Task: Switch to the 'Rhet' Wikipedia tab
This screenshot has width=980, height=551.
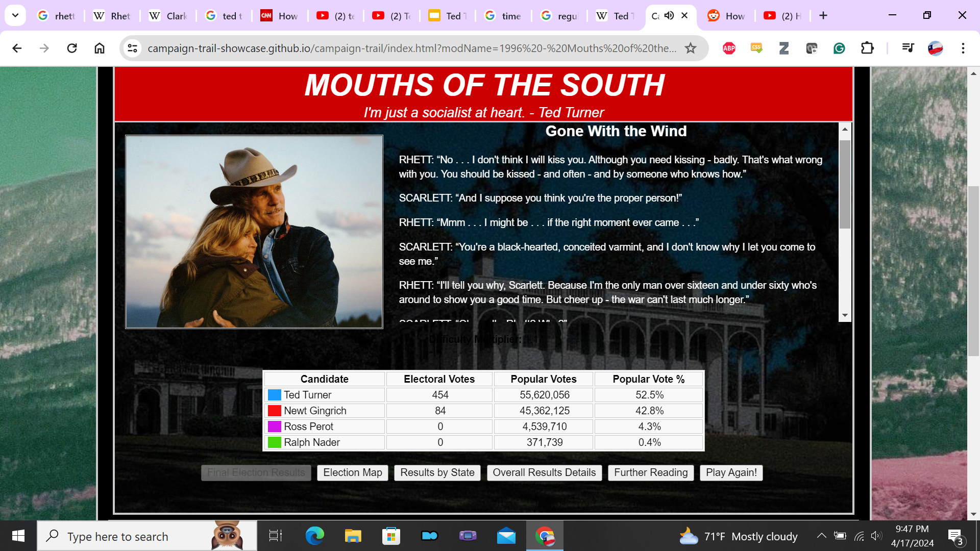Action: (x=112, y=16)
